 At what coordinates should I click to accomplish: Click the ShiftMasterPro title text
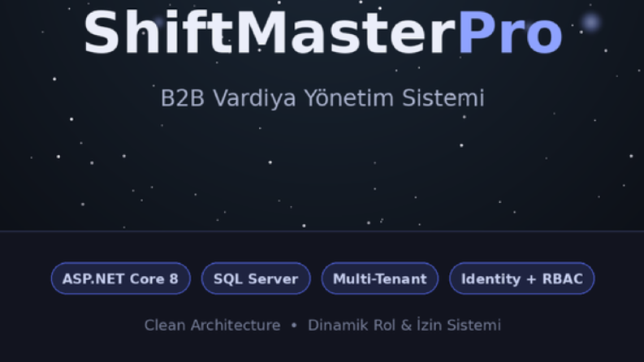click(323, 32)
